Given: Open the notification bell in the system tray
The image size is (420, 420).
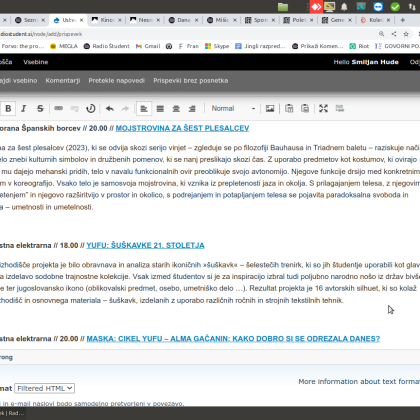Looking at the screenshot, I should pos(344,7).
